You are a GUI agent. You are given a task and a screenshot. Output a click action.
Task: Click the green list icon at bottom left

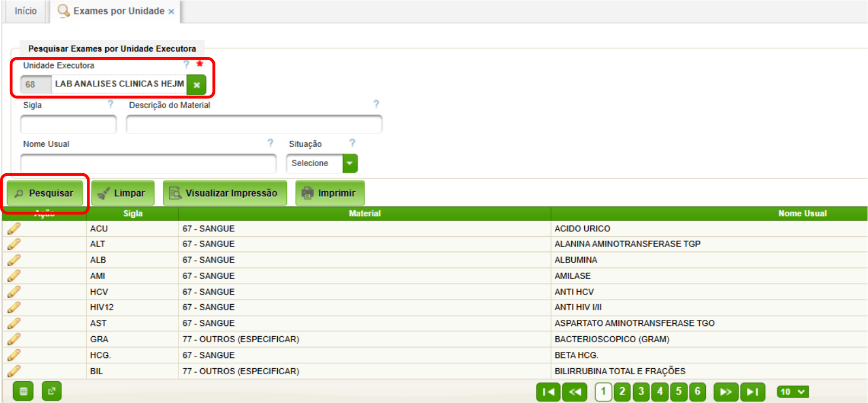(23, 391)
